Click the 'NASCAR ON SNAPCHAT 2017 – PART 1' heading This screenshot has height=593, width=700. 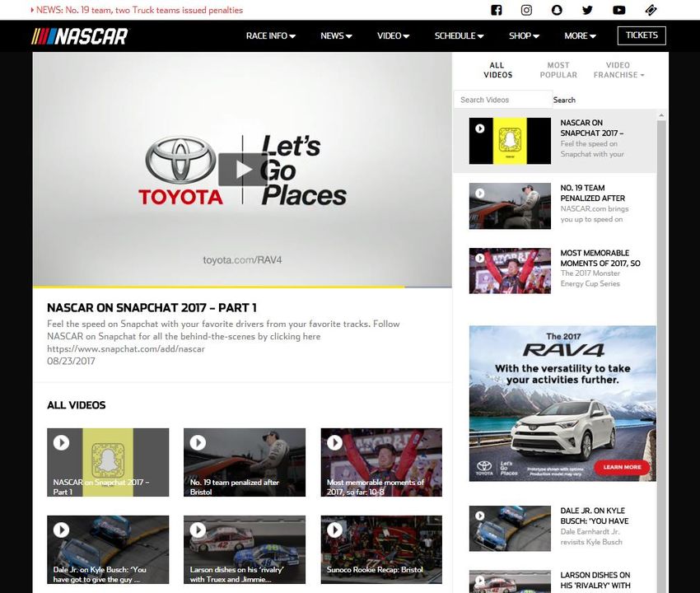tap(152, 308)
